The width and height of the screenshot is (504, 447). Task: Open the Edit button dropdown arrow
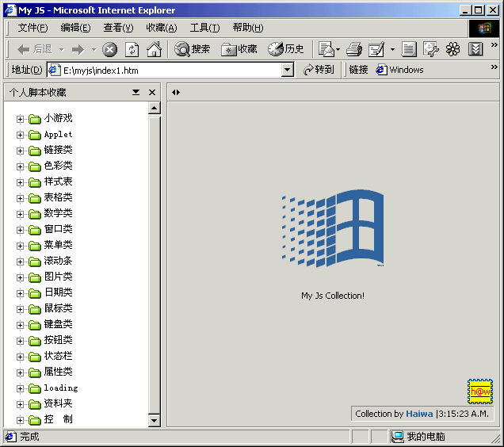point(392,49)
